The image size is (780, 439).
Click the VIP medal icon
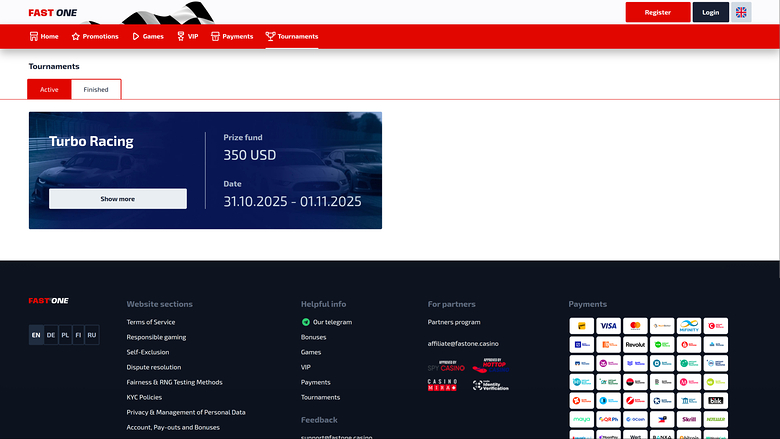(x=181, y=36)
